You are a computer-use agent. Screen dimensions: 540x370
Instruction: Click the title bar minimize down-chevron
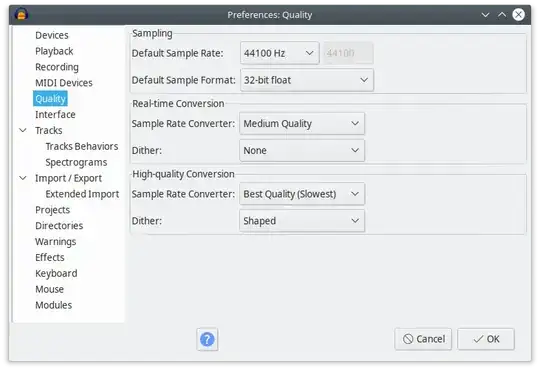[x=485, y=14]
